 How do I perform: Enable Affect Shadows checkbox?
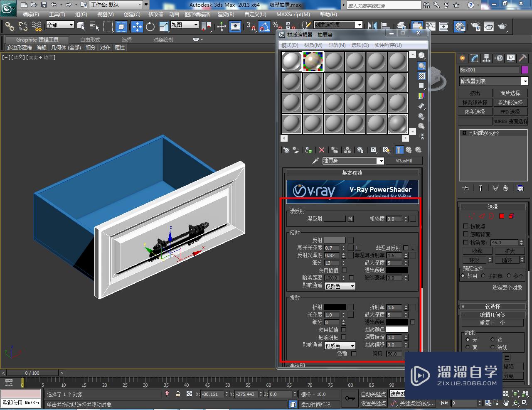click(x=344, y=337)
